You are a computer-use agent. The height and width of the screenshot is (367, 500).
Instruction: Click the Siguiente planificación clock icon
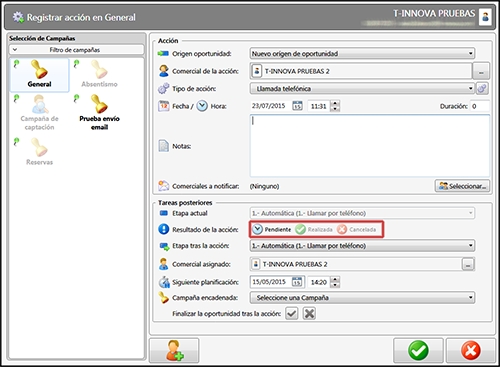164,282
